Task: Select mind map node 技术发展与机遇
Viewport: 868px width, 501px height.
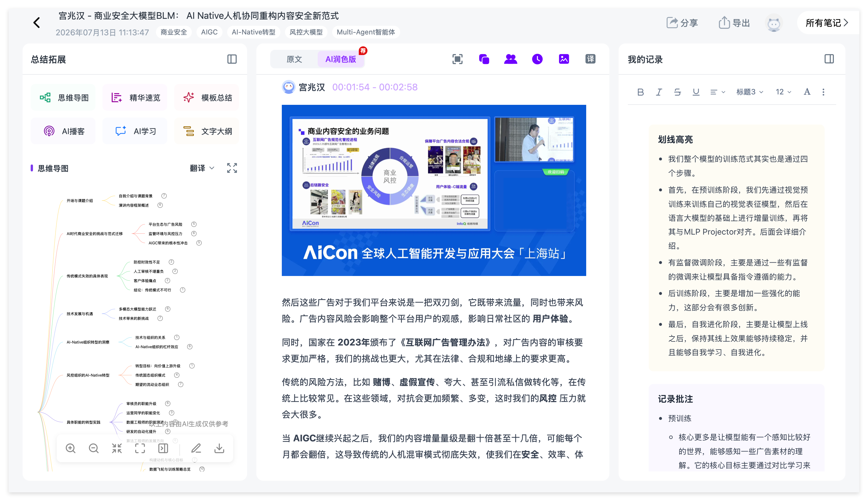Action: 80,314
